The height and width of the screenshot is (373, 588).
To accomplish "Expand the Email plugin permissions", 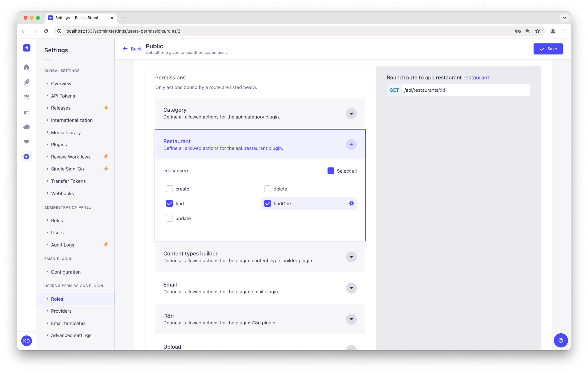I will click(x=351, y=288).
